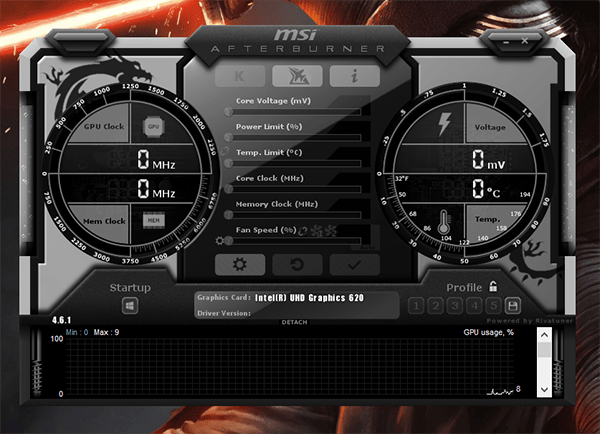Click the Temp. label in right gauge
This screenshot has height=434, width=600.
point(488,219)
